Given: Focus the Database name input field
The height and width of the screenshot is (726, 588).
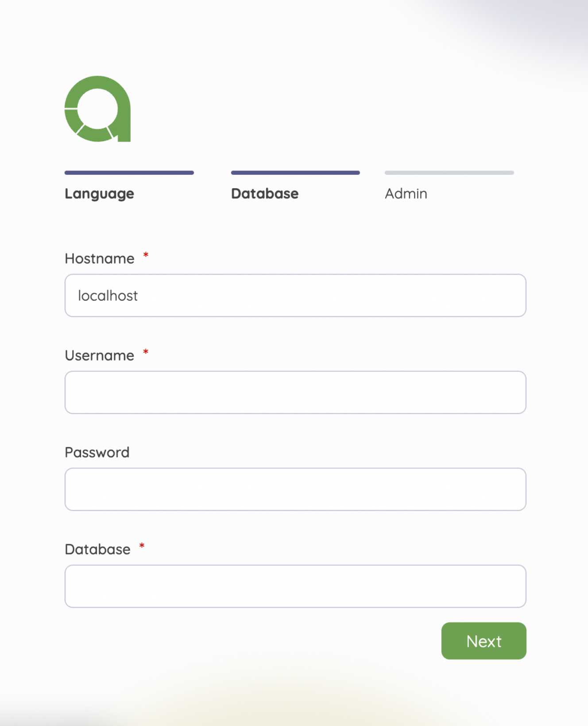Looking at the screenshot, I should [295, 586].
